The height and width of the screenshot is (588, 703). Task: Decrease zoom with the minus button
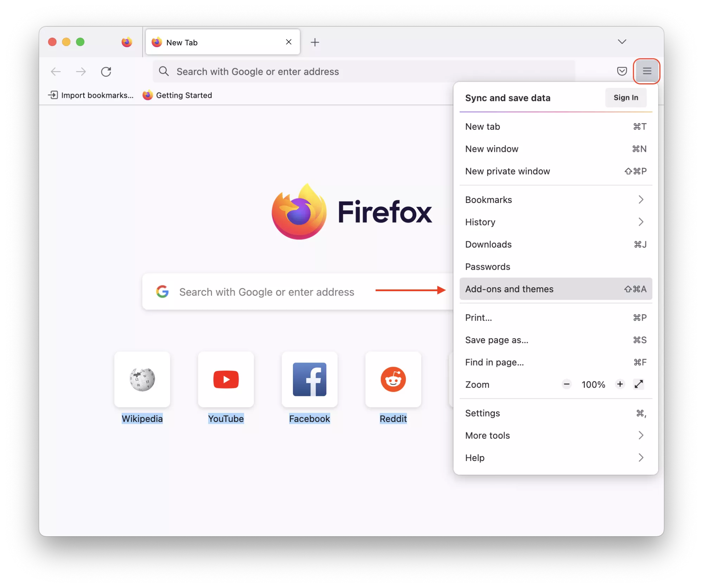point(566,384)
